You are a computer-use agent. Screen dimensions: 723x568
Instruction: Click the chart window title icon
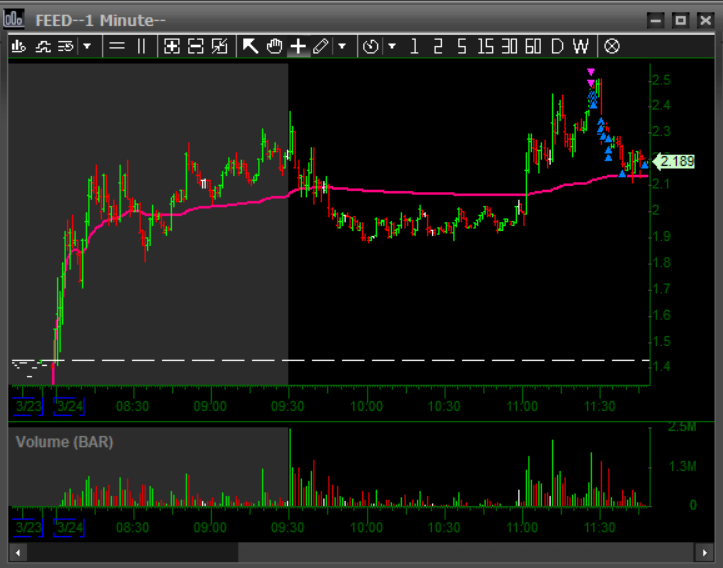(13, 19)
